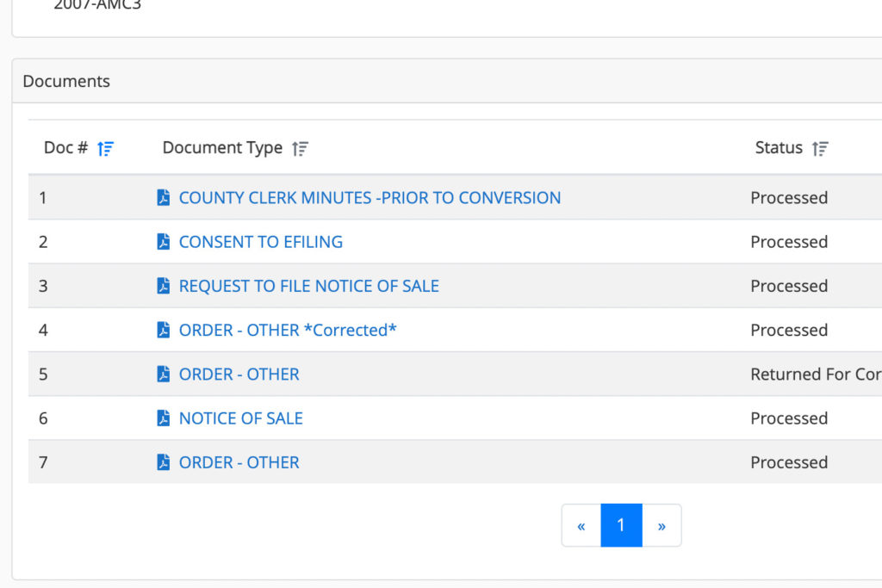Select page 1 in the pagination bar
This screenshot has width=882, height=588.
621,525
